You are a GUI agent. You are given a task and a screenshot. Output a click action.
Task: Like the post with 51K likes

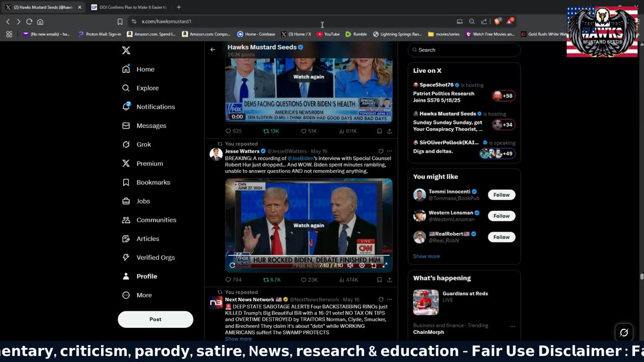[x=308, y=131]
